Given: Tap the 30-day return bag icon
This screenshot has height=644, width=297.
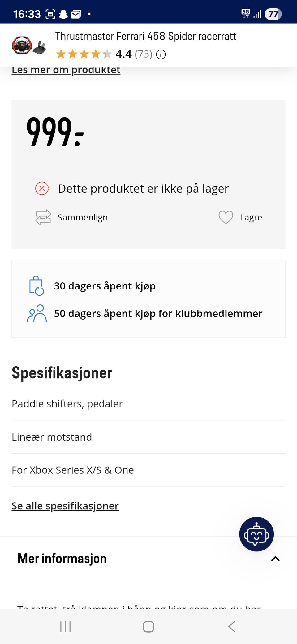Looking at the screenshot, I should (x=37, y=286).
